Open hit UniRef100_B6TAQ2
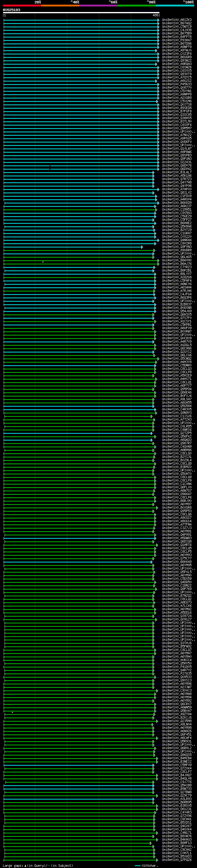 pyautogui.click(x=177, y=23)
